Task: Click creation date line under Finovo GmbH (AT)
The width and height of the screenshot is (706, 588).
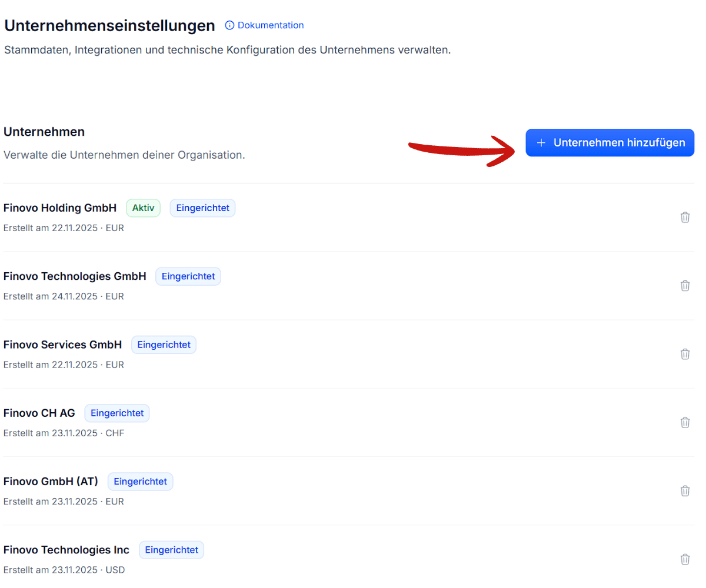Action: point(64,502)
